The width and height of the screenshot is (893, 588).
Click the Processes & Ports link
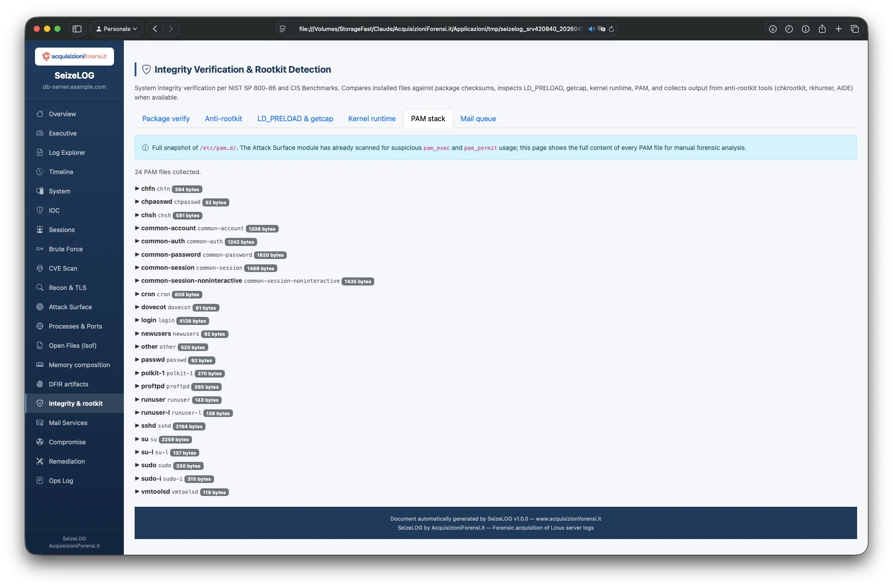click(75, 326)
